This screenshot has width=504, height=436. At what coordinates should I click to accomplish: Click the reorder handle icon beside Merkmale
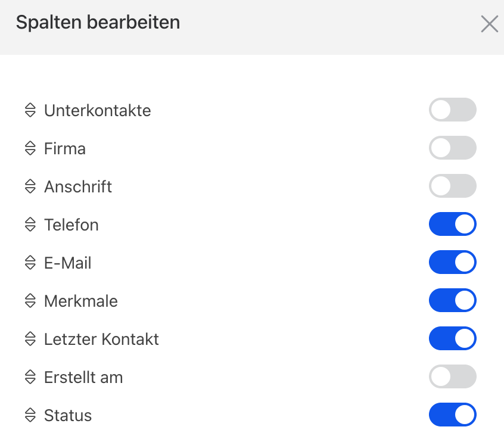(x=30, y=301)
